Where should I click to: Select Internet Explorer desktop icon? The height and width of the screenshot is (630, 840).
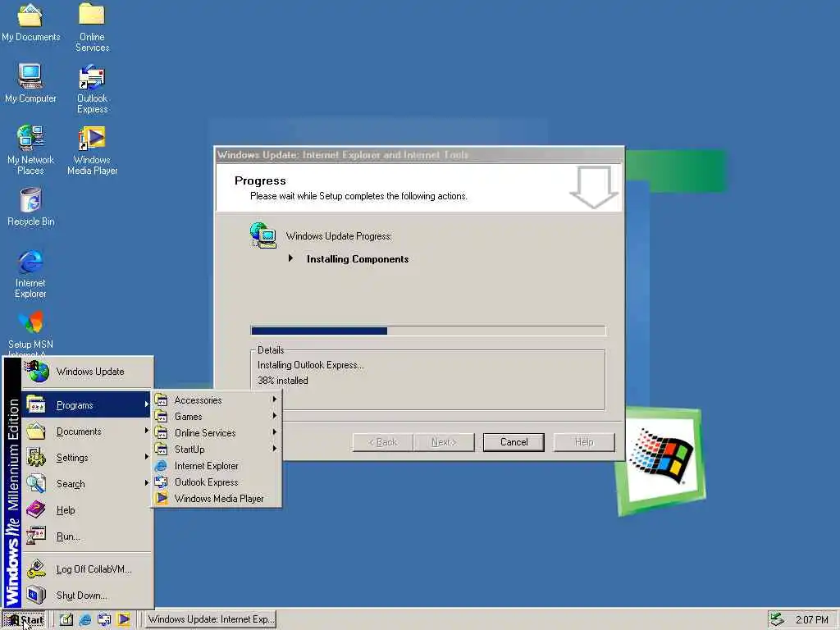30,273
